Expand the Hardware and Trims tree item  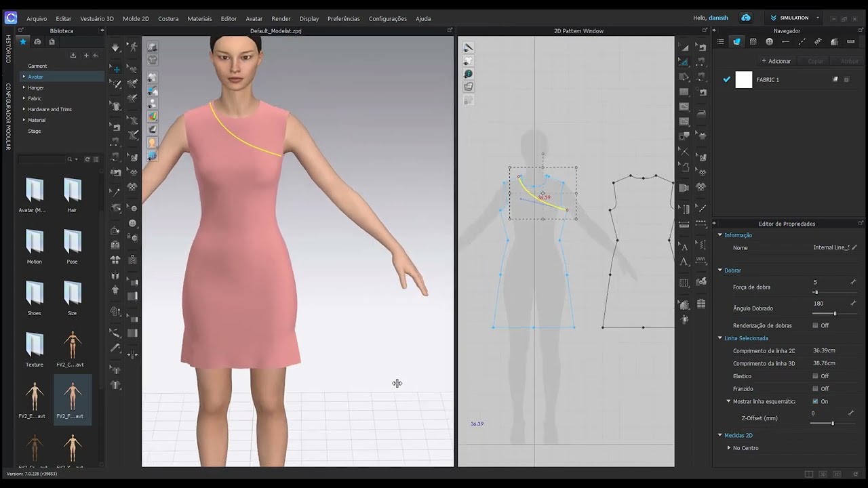click(24, 109)
